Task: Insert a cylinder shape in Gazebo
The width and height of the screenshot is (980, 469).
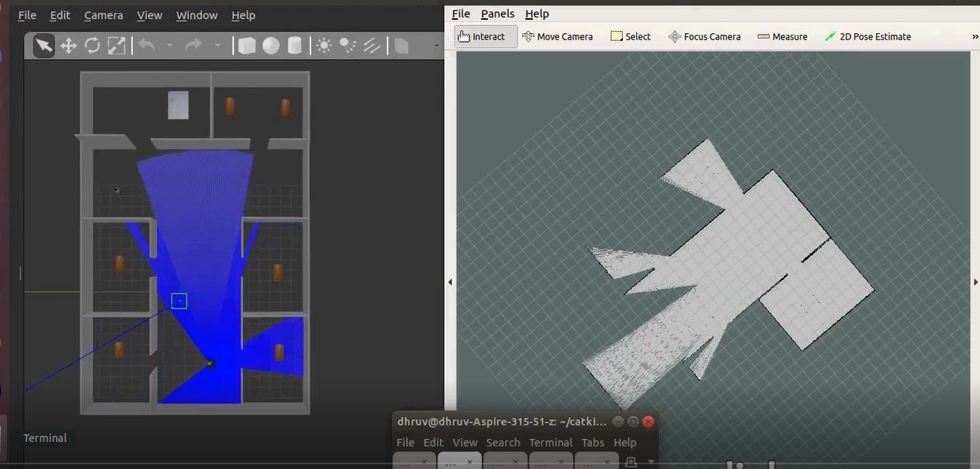Action: (x=294, y=46)
